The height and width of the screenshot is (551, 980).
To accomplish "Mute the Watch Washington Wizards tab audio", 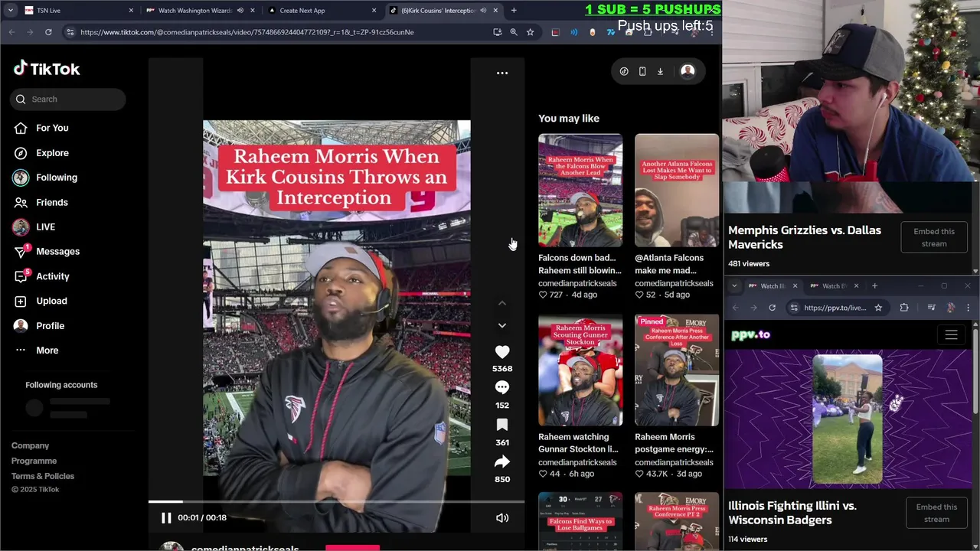I will click(240, 11).
